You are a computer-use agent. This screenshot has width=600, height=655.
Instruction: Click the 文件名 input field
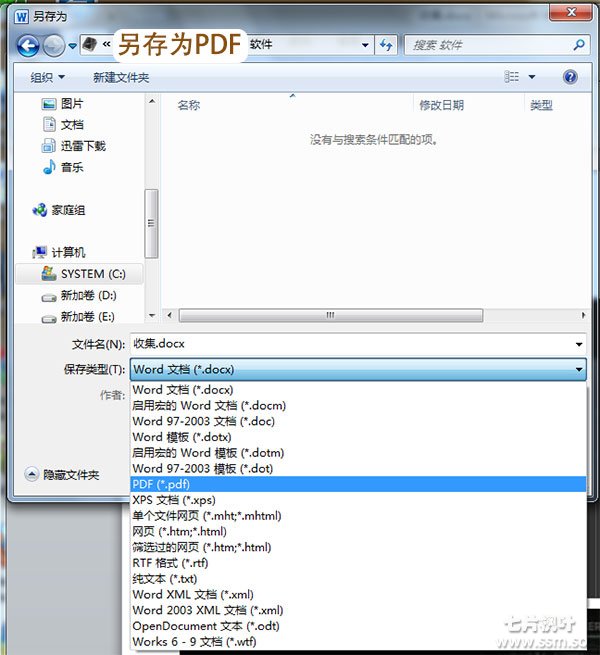pyautogui.click(x=350, y=344)
